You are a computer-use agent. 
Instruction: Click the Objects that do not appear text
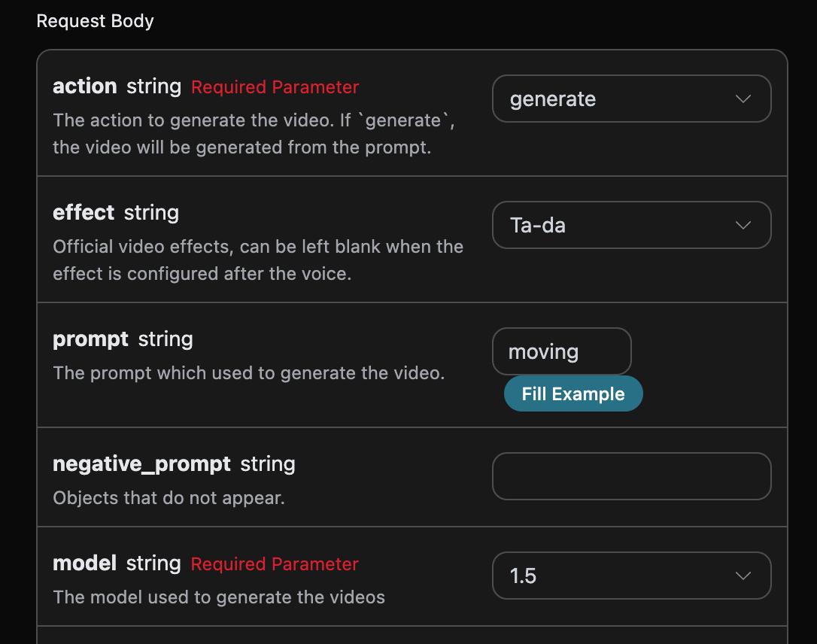pos(169,498)
